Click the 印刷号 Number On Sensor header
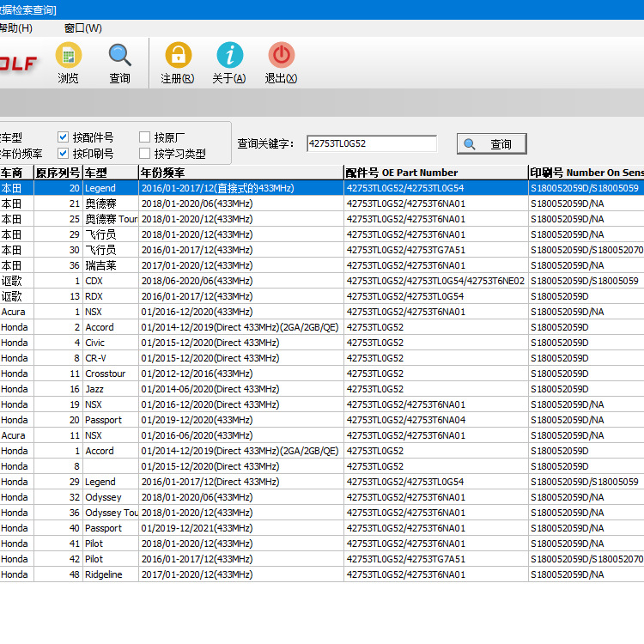Image resolution: width=644 pixels, height=644 pixels. point(586,173)
